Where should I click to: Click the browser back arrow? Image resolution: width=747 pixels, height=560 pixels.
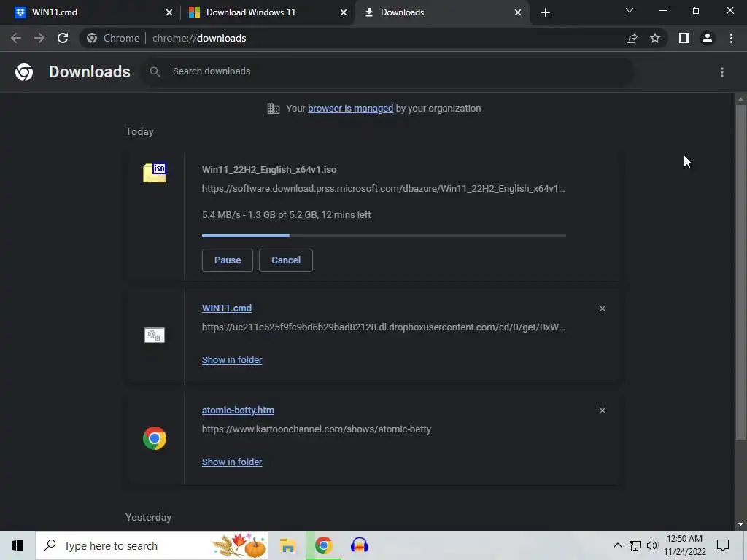(x=16, y=38)
